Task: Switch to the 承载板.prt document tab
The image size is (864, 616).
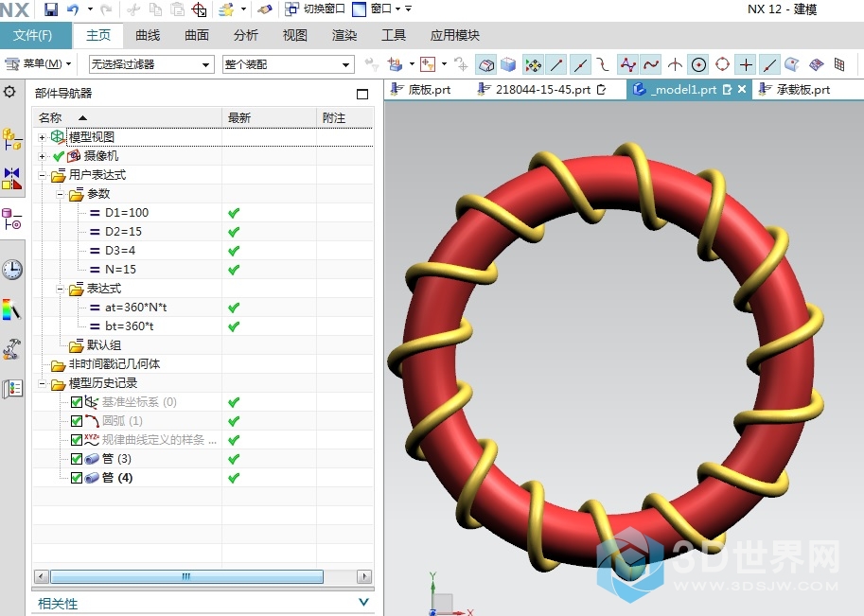Action: coord(795,89)
